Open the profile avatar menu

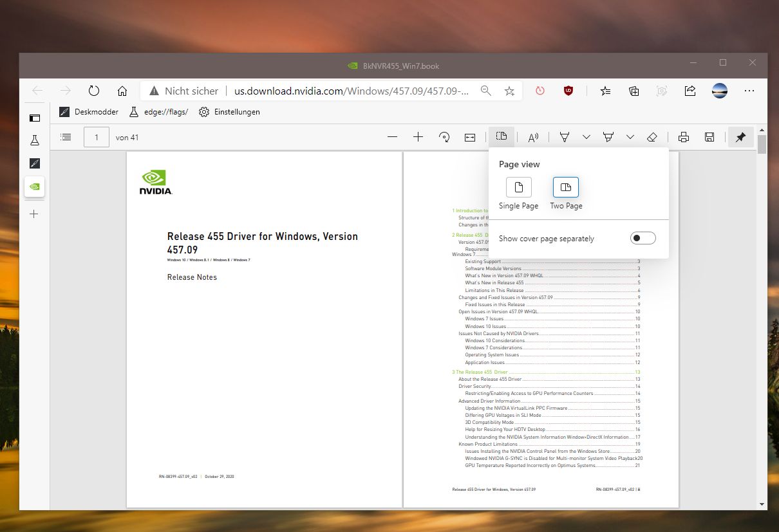(x=720, y=91)
